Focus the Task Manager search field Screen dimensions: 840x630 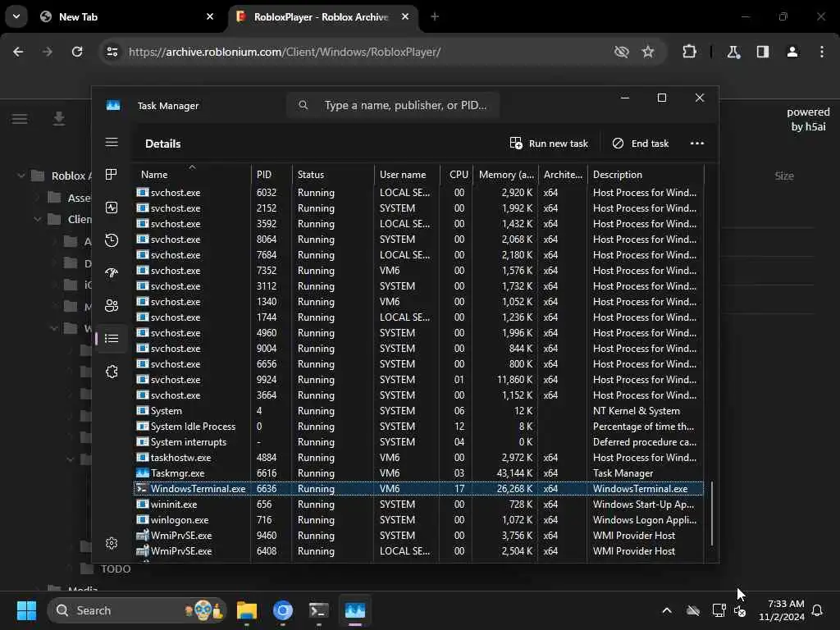[x=393, y=105]
